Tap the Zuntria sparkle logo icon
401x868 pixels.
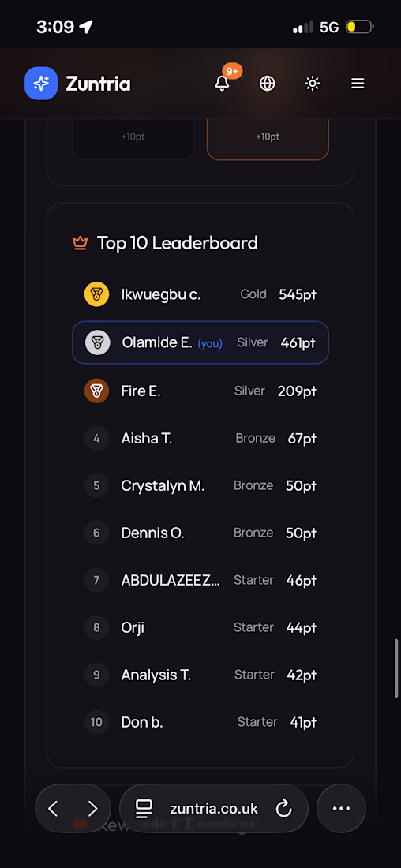pyautogui.click(x=41, y=84)
